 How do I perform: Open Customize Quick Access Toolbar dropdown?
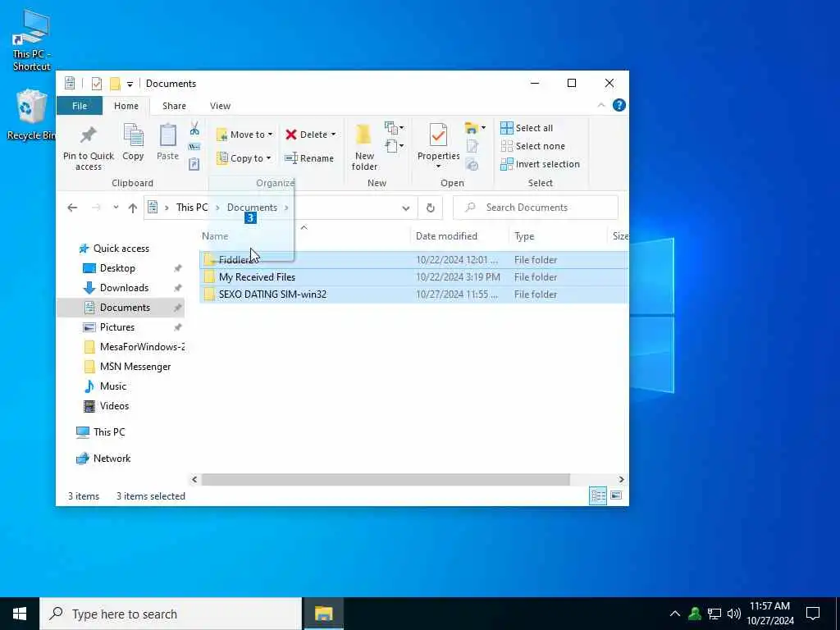tap(130, 84)
